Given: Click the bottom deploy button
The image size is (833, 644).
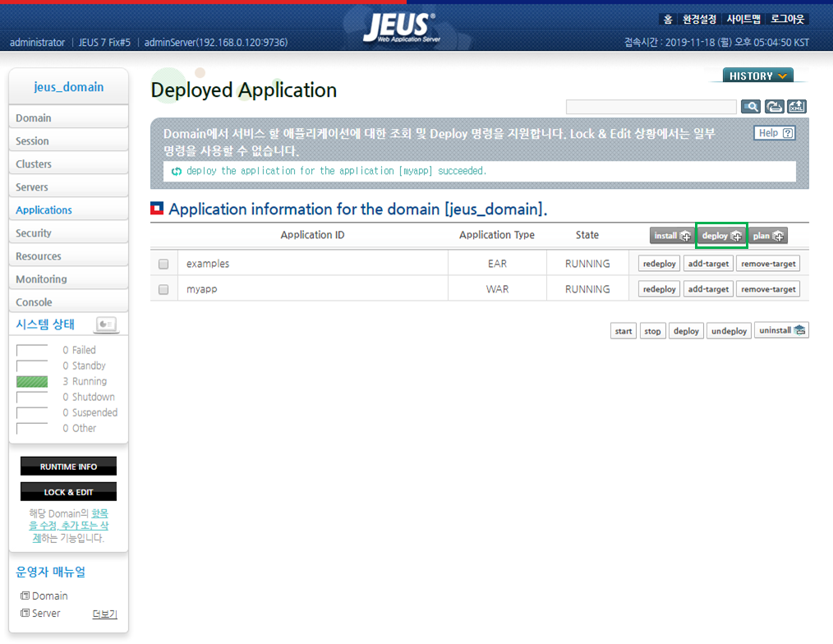Looking at the screenshot, I should (x=686, y=331).
